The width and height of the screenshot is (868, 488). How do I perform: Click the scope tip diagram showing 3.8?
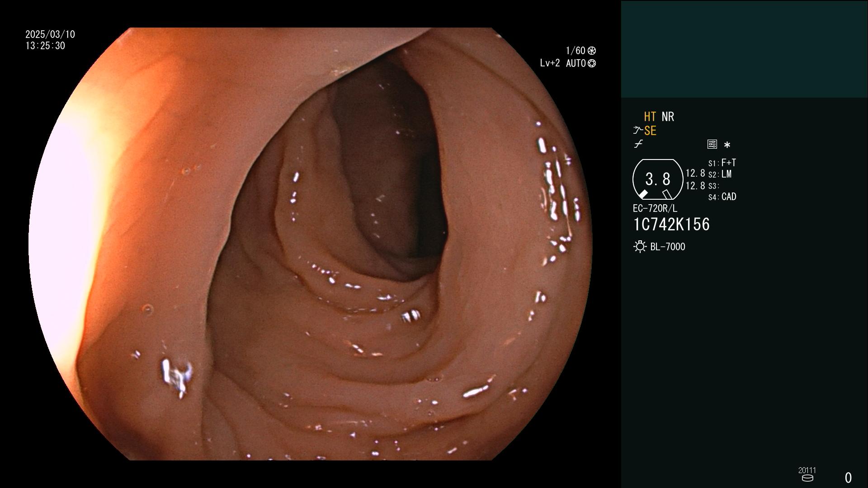pyautogui.click(x=658, y=179)
